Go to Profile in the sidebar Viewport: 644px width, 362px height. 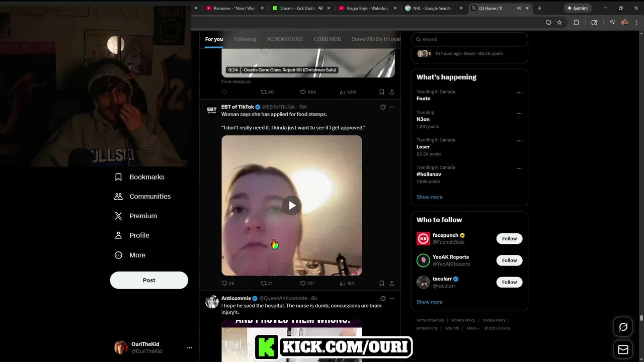click(132, 235)
